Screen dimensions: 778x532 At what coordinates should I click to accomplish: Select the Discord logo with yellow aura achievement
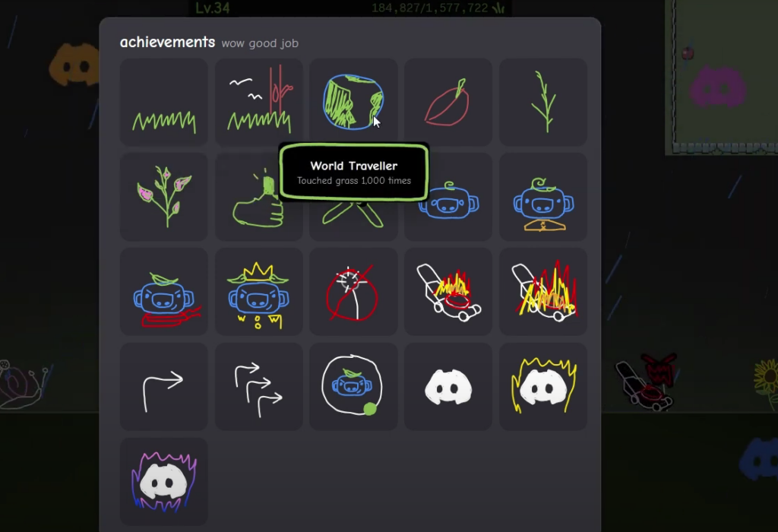[542, 387]
